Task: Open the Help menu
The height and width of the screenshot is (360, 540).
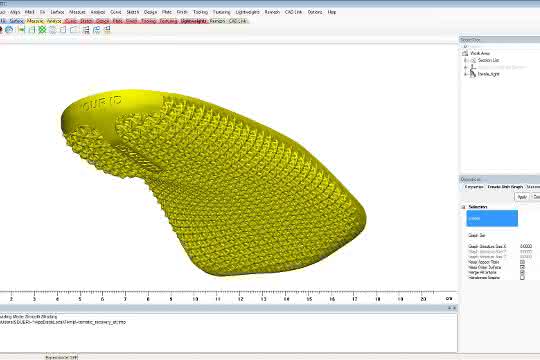Action: point(332,12)
